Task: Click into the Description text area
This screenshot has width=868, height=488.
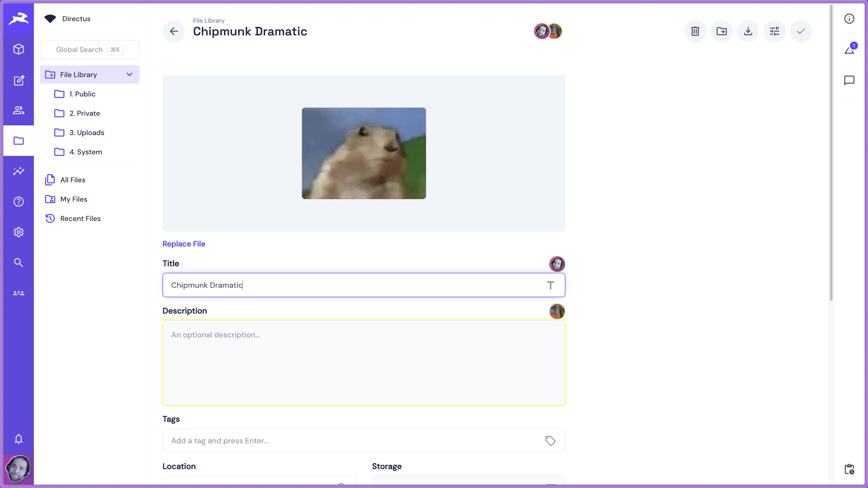Action: pyautogui.click(x=364, y=363)
